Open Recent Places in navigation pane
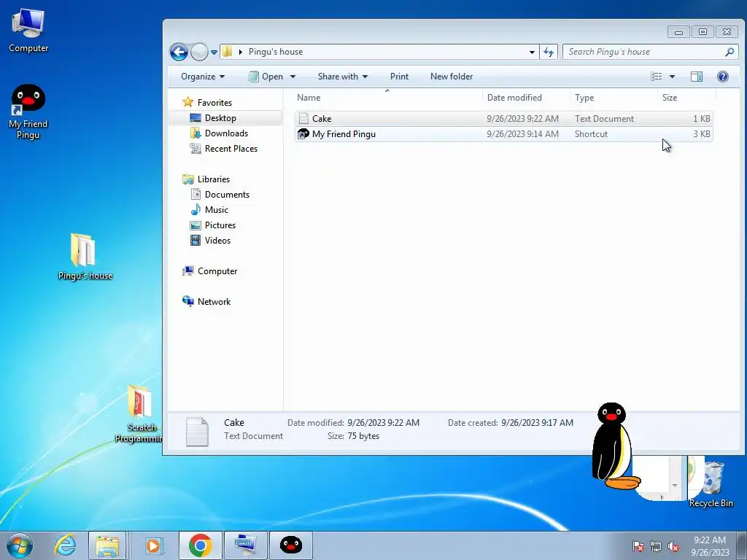 point(231,149)
